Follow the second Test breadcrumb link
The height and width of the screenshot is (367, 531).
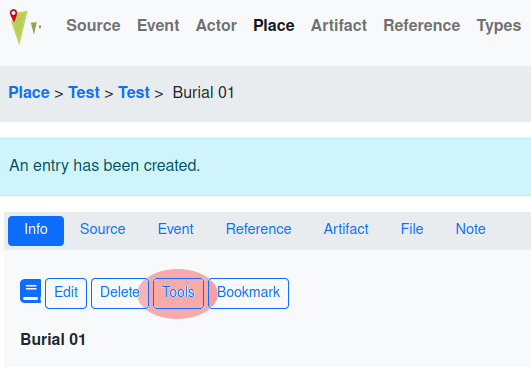134,92
